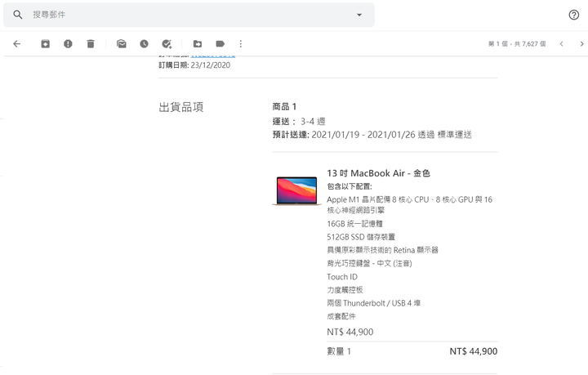Viewport: 588px width, 375px height.
Task: Go to the older email with the right chevron
Action: click(581, 44)
